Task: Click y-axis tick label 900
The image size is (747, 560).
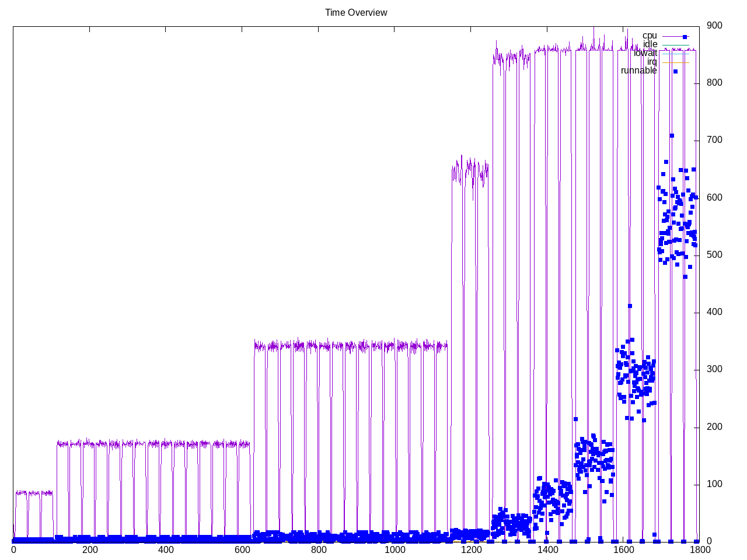Action: tap(714, 26)
